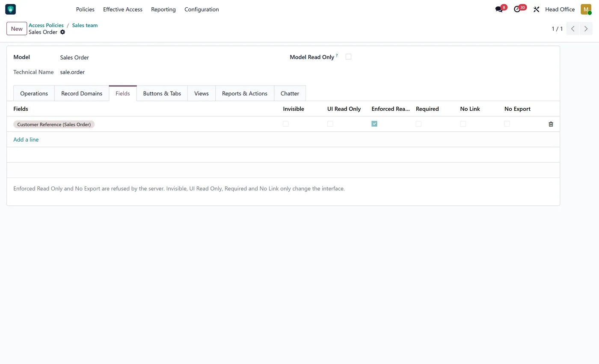599x364 pixels.
Task: Open the Policies menu
Action: (x=85, y=9)
